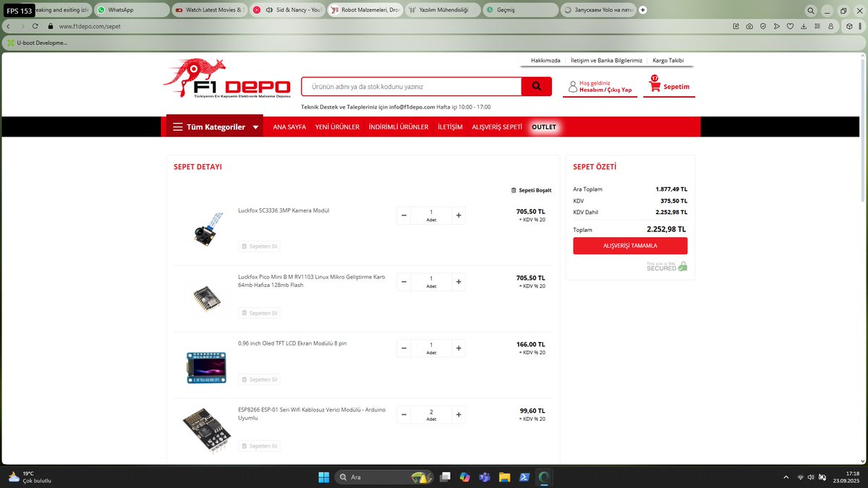868x488 pixels.
Task: Click Sepetten Sil for 0.96 inch Oled
Action: click(x=259, y=380)
